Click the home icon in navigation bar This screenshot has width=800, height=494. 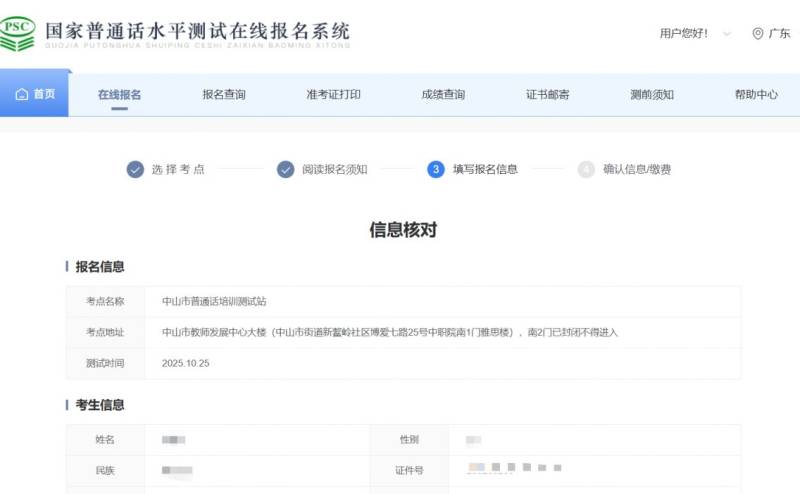point(21,94)
